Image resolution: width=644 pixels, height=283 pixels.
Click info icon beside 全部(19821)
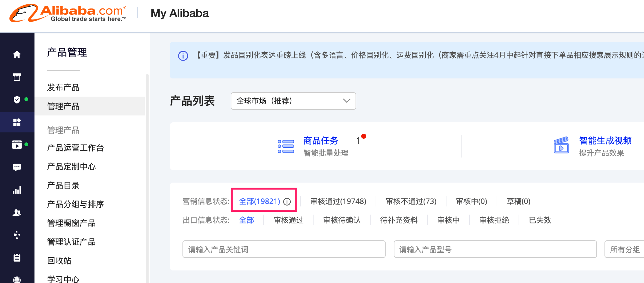(287, 202)
